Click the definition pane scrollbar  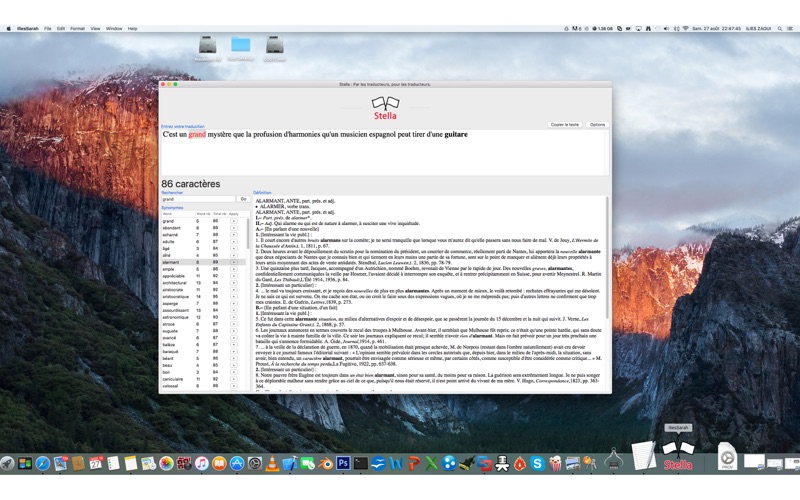coord(607,258)
